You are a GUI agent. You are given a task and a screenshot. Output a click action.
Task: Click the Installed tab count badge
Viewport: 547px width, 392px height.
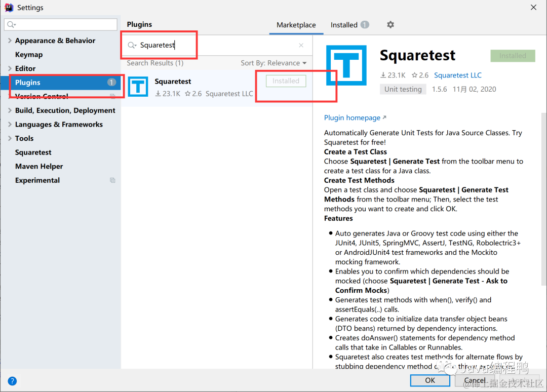coord(365,25)
